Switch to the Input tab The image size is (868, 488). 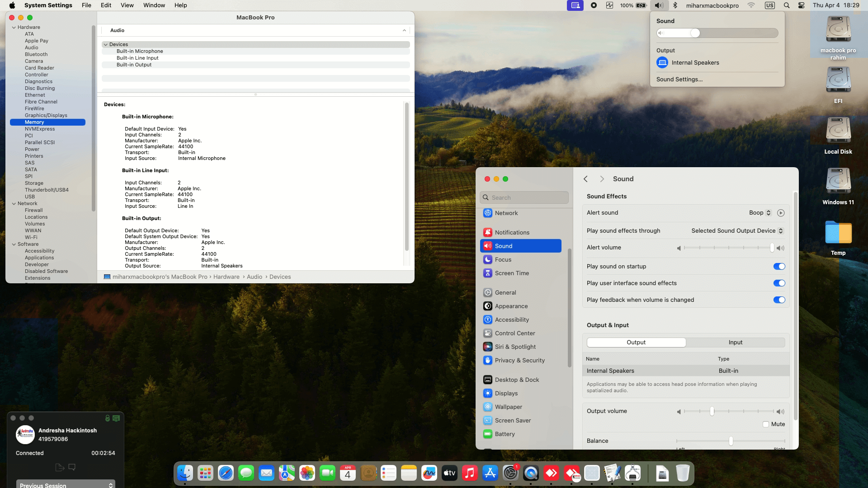[735, 343]
